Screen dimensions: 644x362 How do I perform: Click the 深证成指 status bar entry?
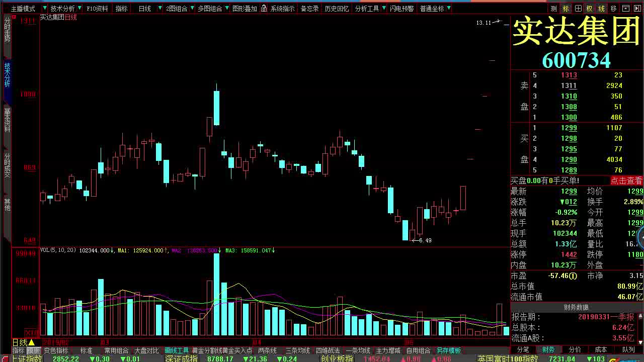(x=182, y=358)
